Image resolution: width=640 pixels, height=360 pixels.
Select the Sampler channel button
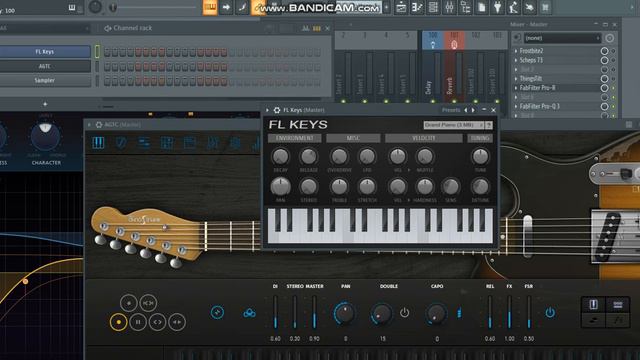[45, 81]
